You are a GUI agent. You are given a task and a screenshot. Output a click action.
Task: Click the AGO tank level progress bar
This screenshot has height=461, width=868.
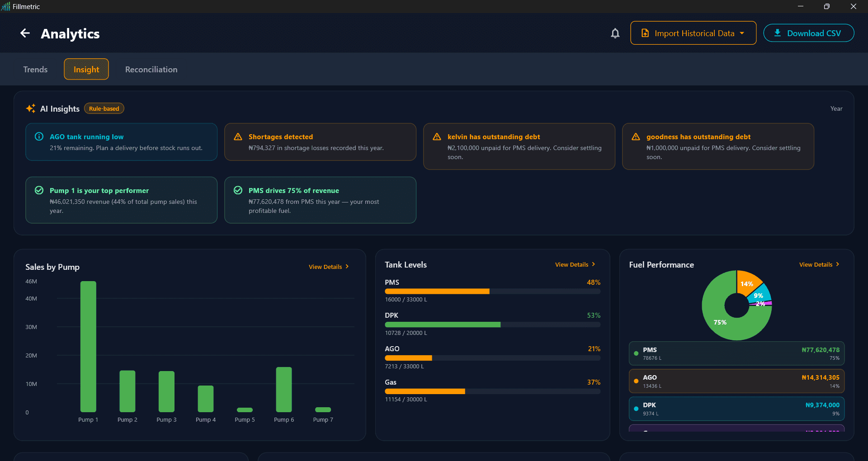pos(492,358)
